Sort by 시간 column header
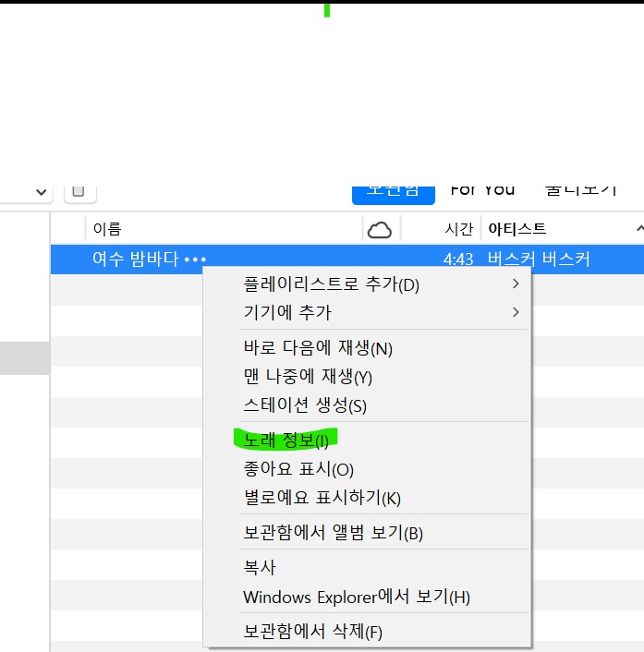This screenshot has height=652, width=644. 459,229
